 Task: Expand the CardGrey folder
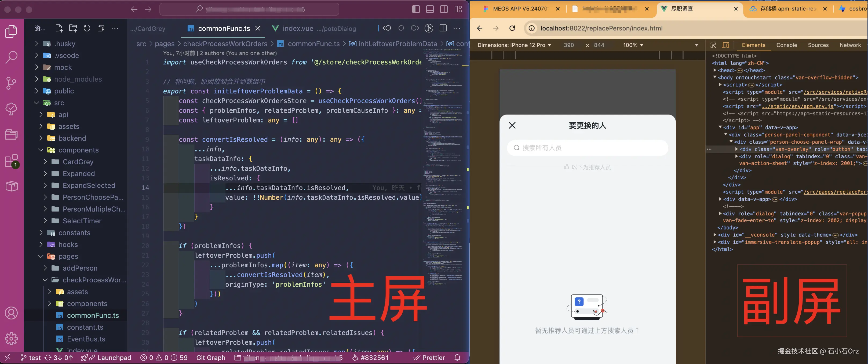[x=78, y=162]
